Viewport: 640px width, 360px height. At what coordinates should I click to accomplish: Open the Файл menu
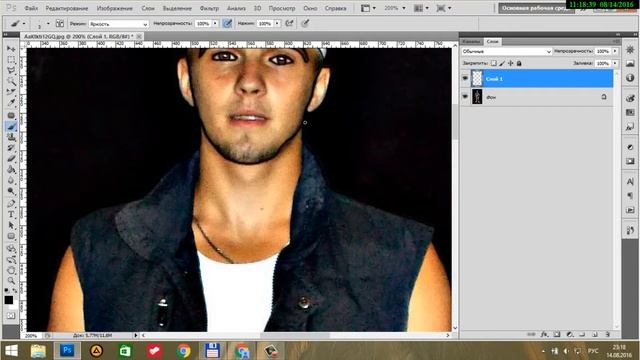tap(31, 8)
